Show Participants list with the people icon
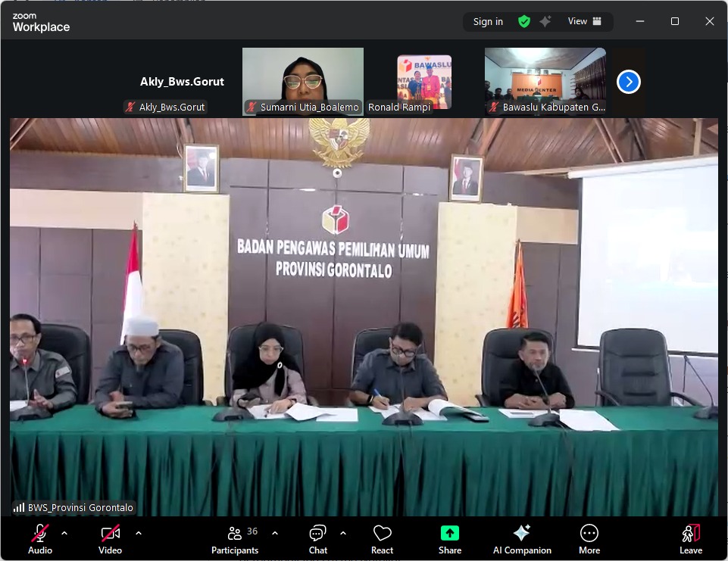 (234, 533)
